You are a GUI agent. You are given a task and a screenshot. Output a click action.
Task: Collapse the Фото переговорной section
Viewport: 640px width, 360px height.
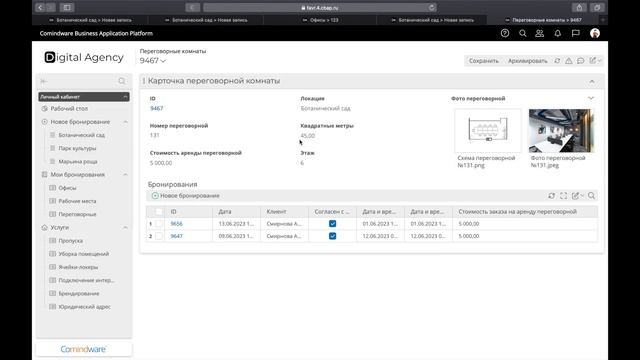point(591,98)
